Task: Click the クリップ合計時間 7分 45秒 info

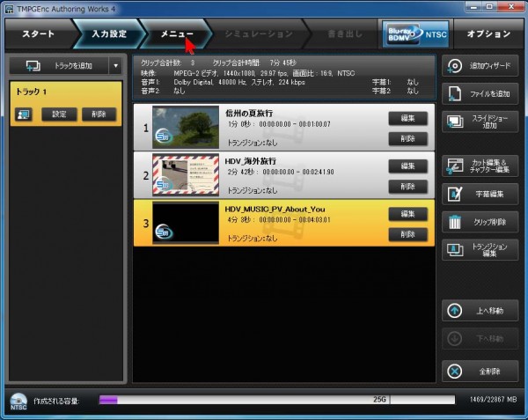Action: 254,63
